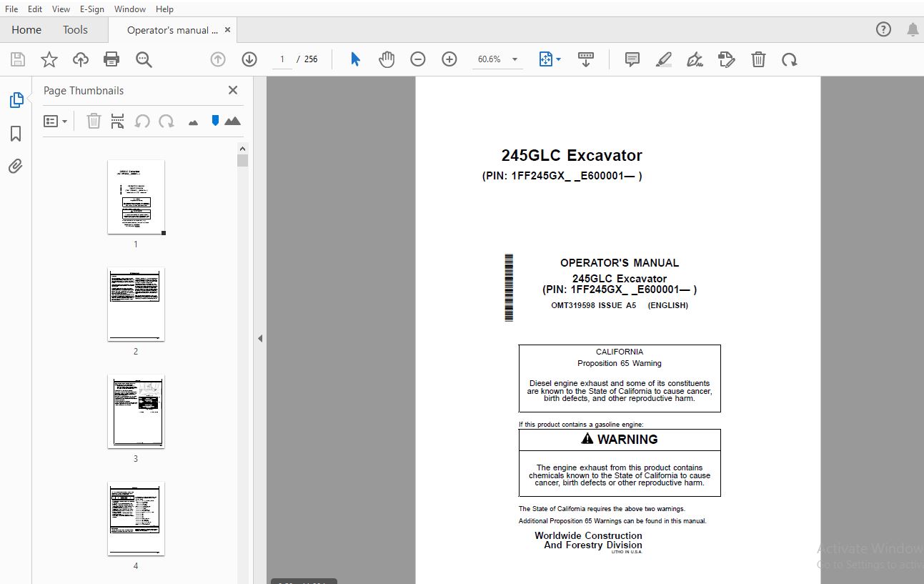The image size is (924, 584).
Task: Delete the page with trash icon
Action: coord(758,59)
